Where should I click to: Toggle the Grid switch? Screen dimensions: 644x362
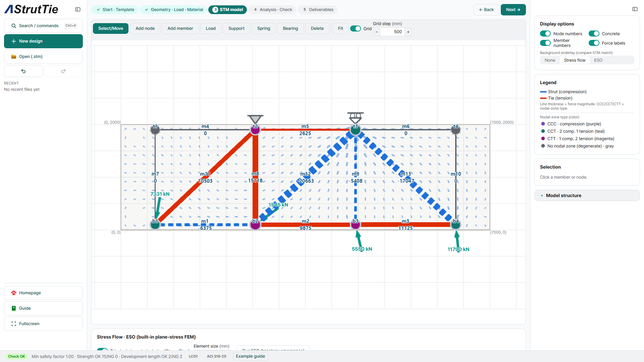pos(356,28)
